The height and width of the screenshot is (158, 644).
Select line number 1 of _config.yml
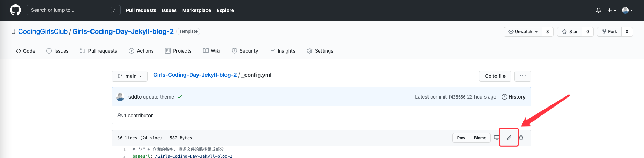[124, 149]
